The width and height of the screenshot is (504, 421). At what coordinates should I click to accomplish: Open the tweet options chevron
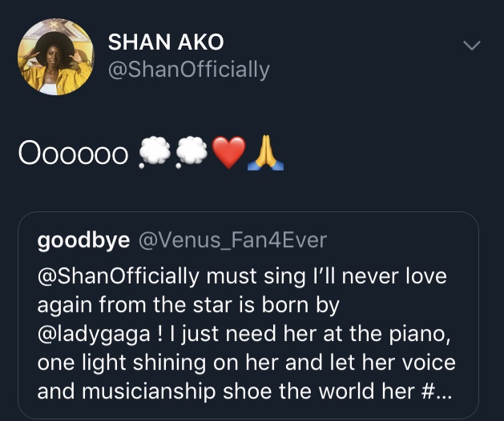(473, 46)
